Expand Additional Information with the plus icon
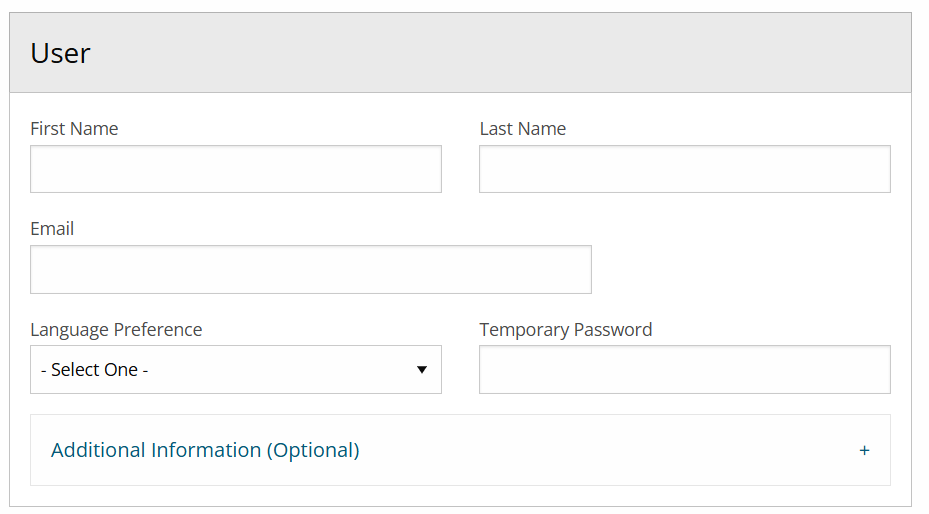This screenshot has width=929, height=514. [864, 451]
